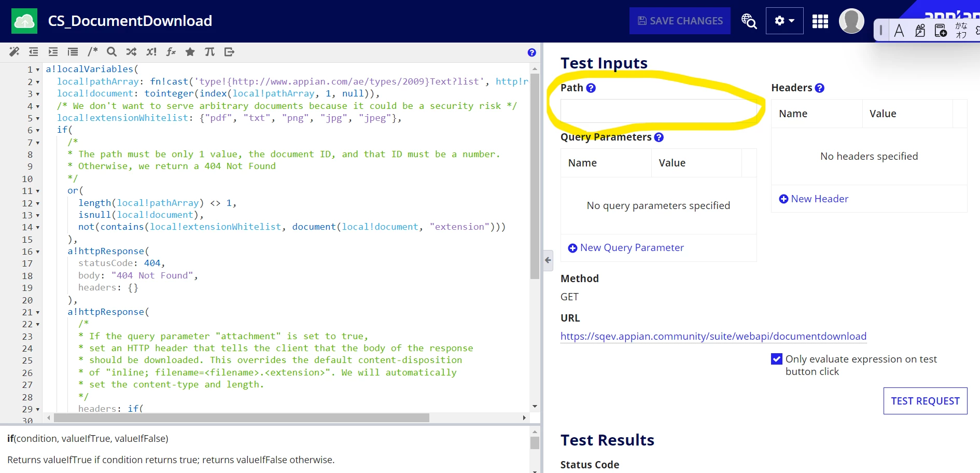
Task: Open the globe search icon in header
Action: 749,21
